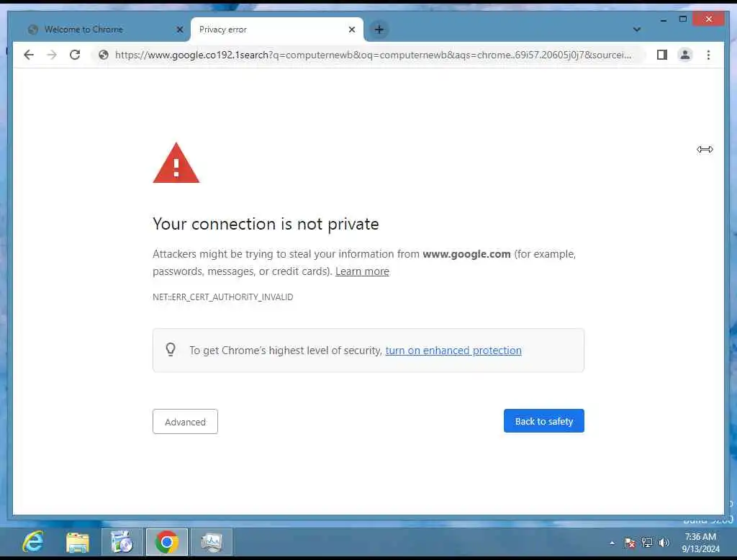737x560 pixels.
Task: Show hidden tray icons arrow
Action: (612, 543)
